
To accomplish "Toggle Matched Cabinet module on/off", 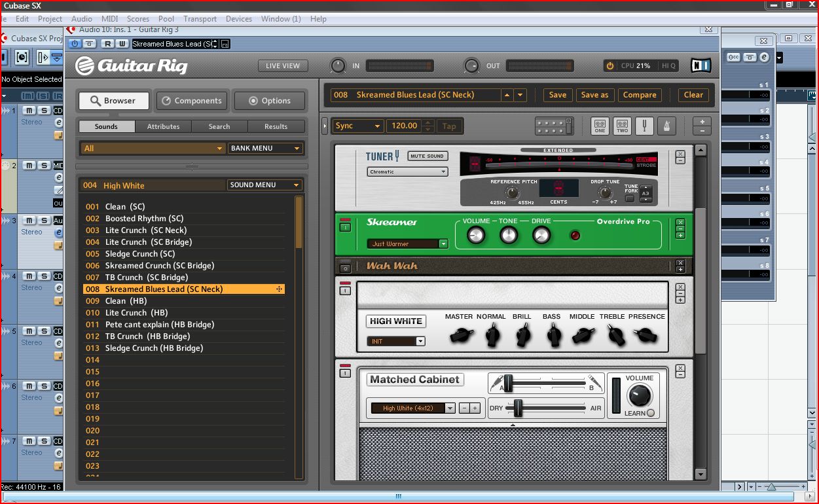I will (345, 372).
